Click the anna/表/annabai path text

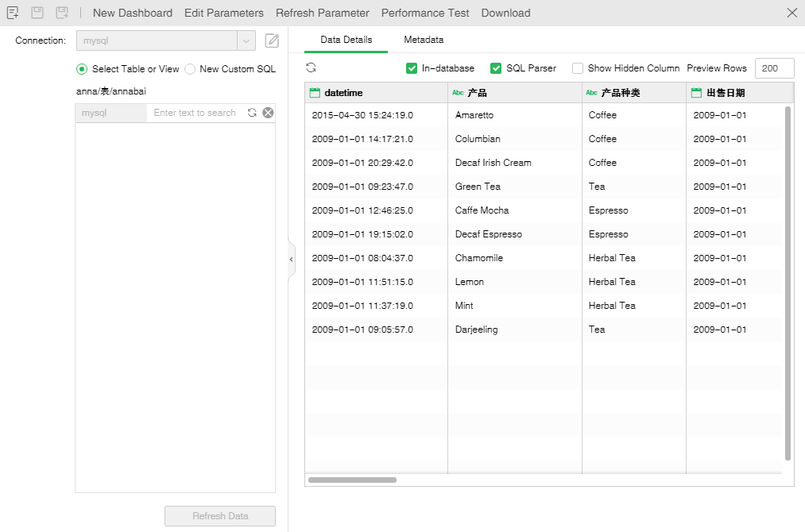click(x=111, y=91)
